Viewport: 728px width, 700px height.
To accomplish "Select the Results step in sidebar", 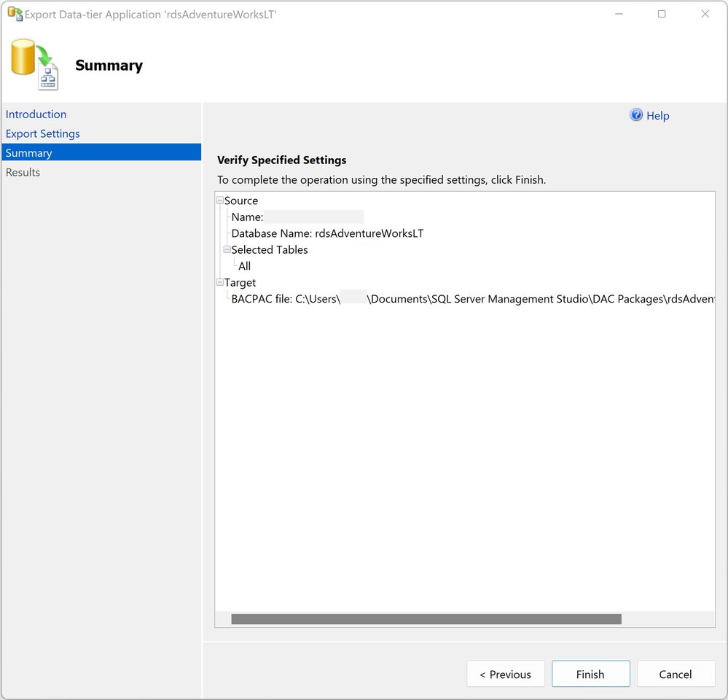I will [23, 172].
